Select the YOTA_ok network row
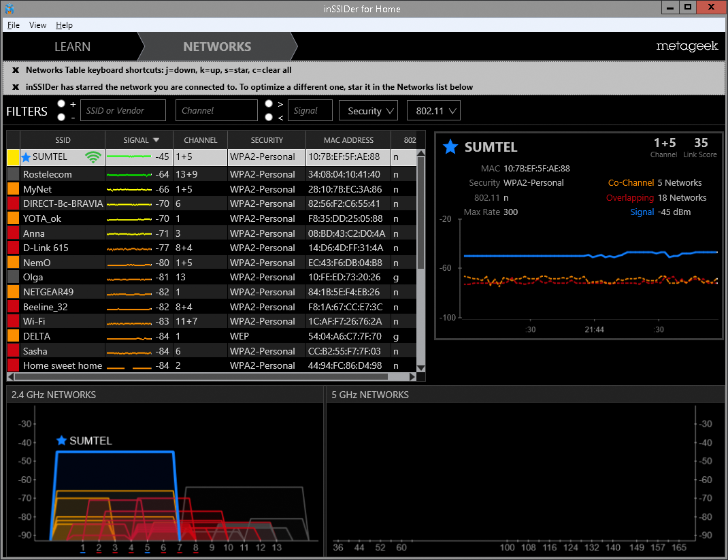 (x=212, y=218)
